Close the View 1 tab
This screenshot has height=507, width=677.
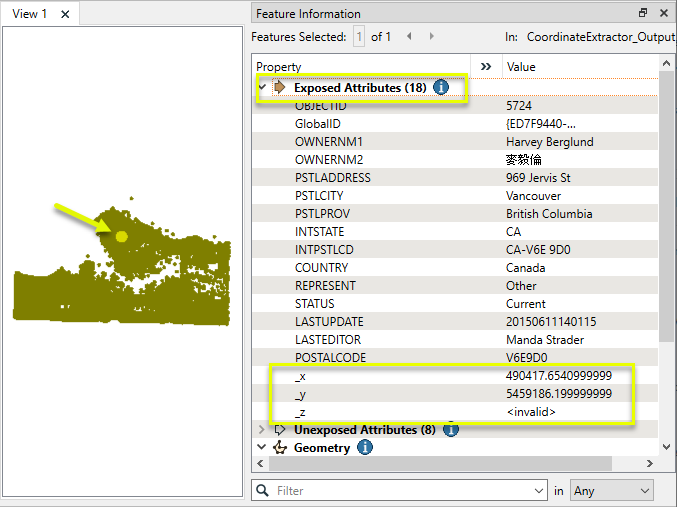pos(65,14)
